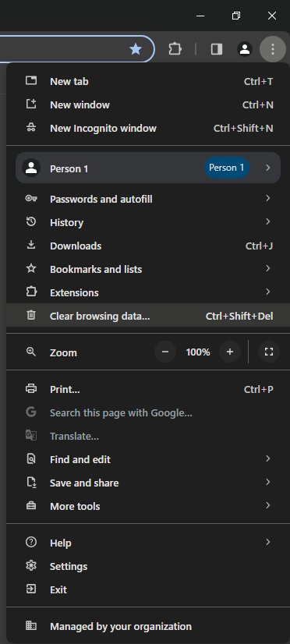Expand the History submenu

pos(148,222)
